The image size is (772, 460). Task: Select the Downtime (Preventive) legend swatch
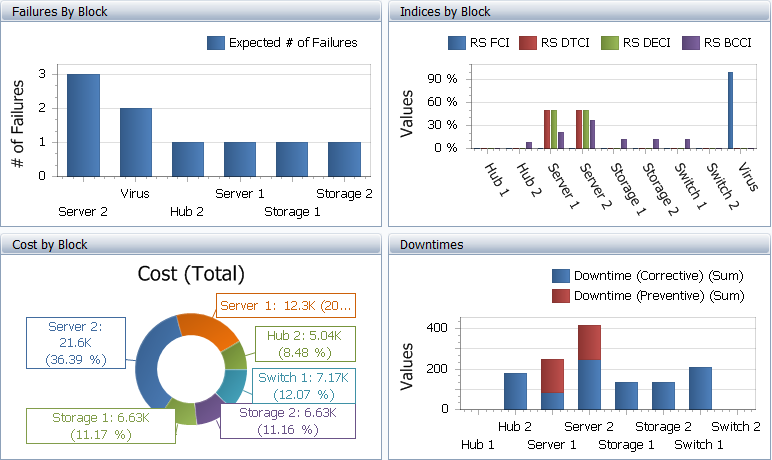(562, 296)
